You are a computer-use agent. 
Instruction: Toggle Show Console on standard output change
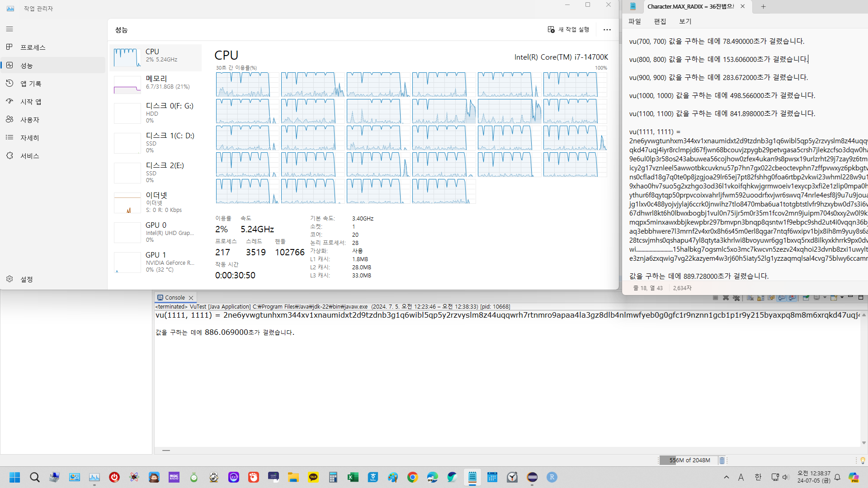pos(782,298)
